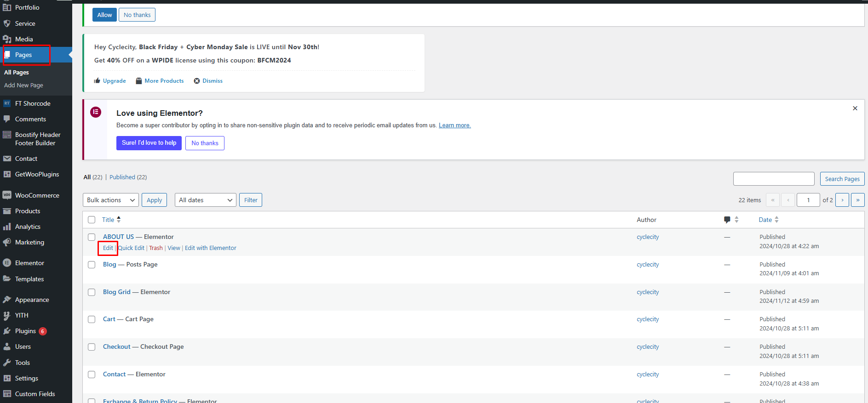
Task: Click the FT Shorcode icon
Action: point(7,103)
